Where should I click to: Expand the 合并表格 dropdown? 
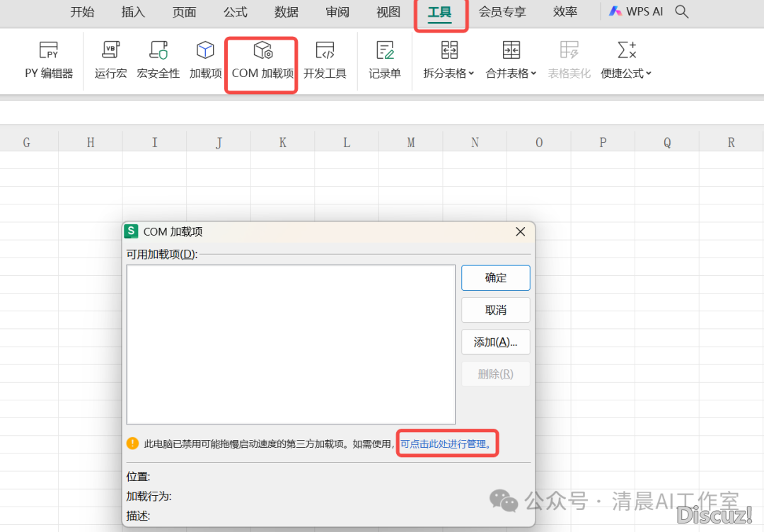(x=511, y=73)
